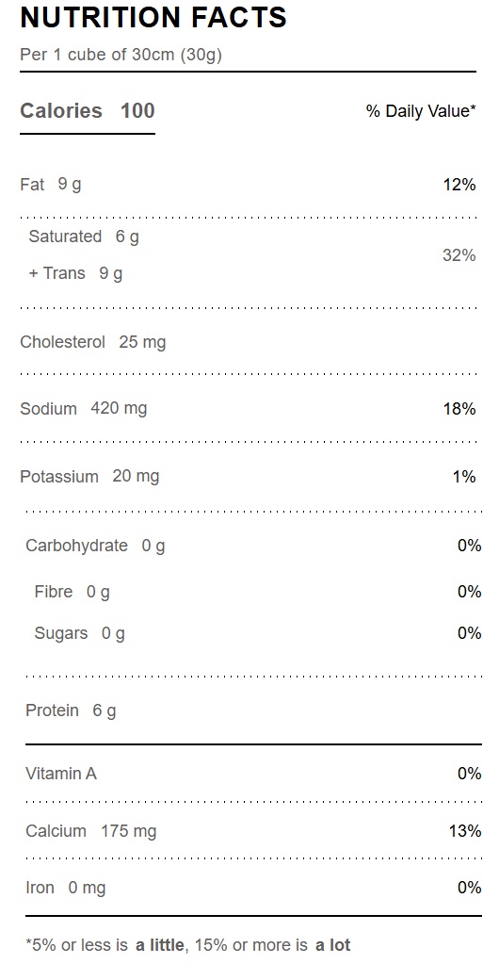Image resolution: width=499 pixels, height=980 pixels.
Task: Select the Fat 9 g row
Action: tap(248, 185)
